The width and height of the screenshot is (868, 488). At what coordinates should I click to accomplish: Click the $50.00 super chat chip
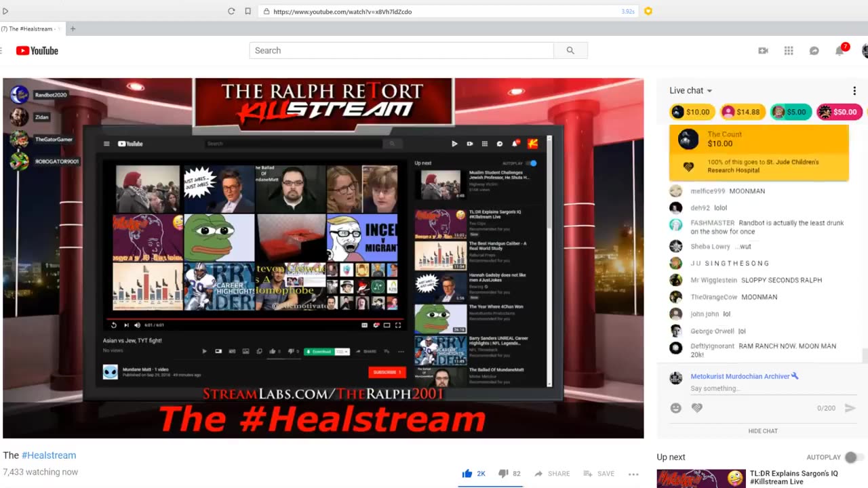point(839,113)
